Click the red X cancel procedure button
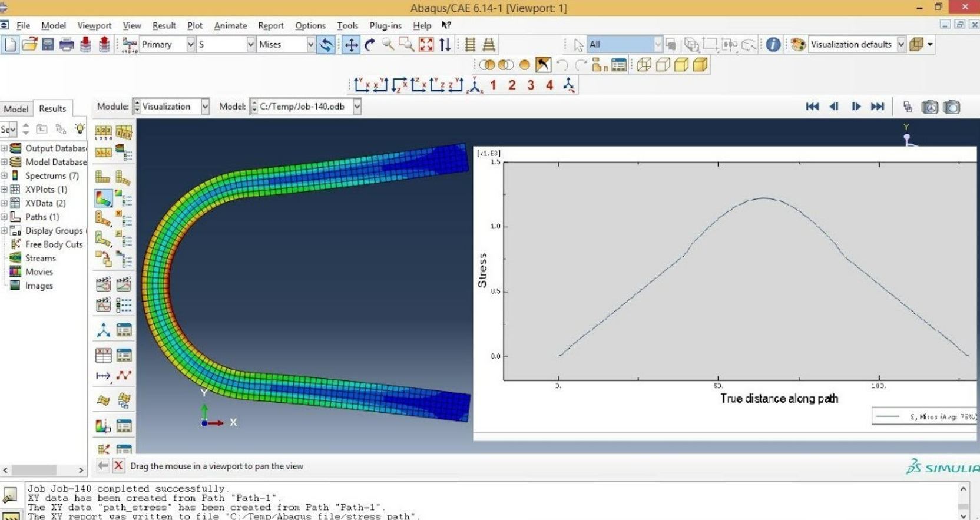This screenshot has width=980, height=520. [x=118, y=465]
